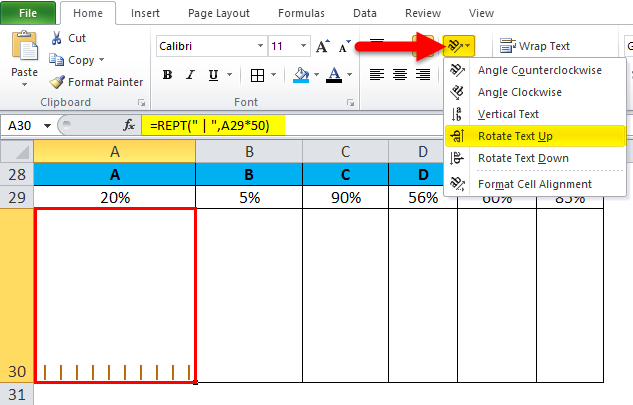
Task: Expand the Fill Color dropdown arrow
Action: click(316, 75)
